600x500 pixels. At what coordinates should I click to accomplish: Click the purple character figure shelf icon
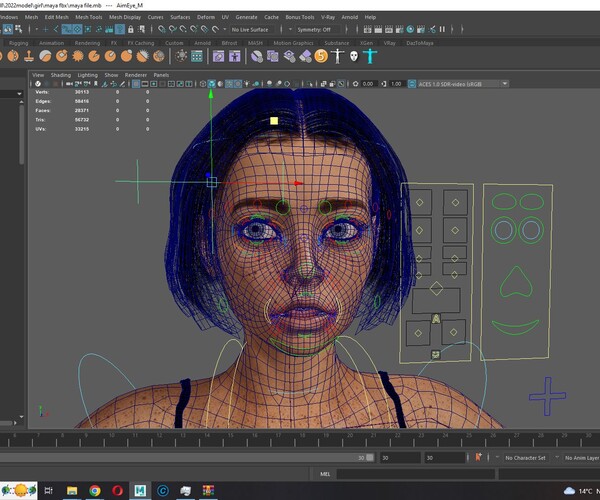pos(235,57)
